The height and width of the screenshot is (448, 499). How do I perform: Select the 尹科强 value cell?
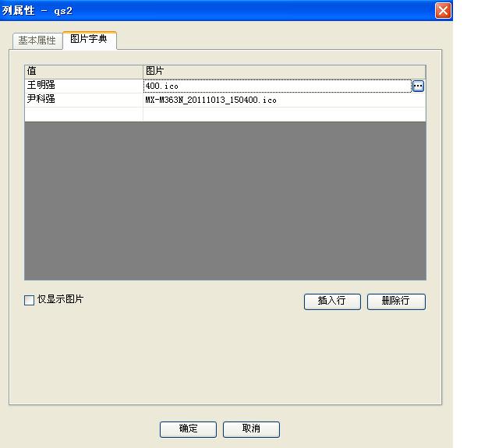[83, 100]
